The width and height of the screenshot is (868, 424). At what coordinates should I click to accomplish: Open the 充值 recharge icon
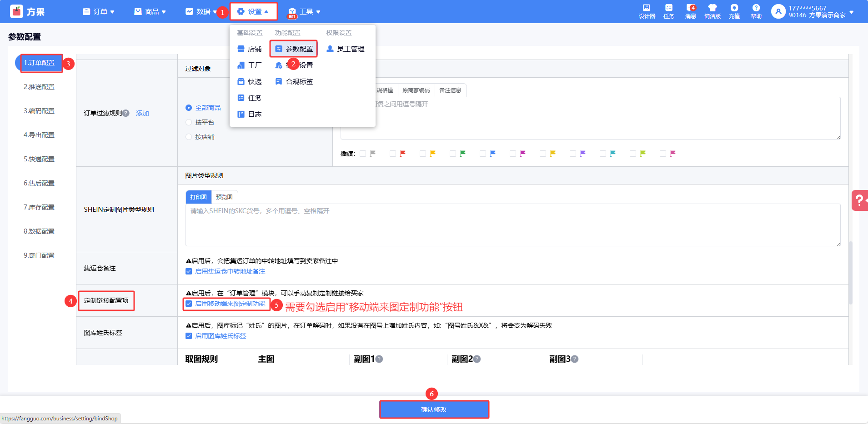coord(734,11)
